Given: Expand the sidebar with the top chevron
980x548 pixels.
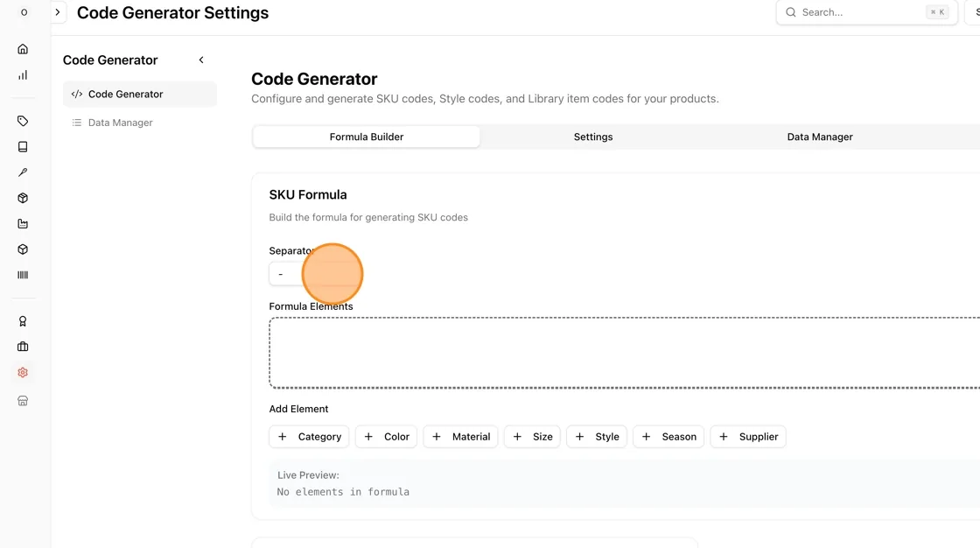Looking at the screenshot, I should point(58,12).
